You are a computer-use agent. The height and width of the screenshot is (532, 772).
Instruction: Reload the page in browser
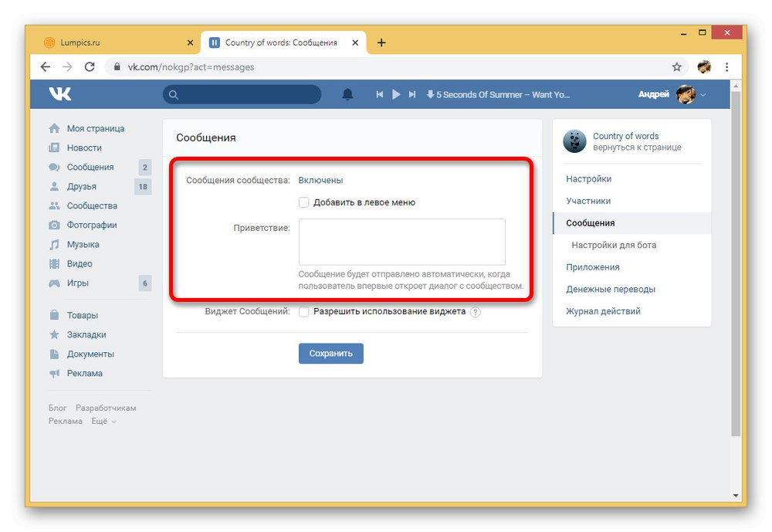pyautogui.click(x=90, y=66)
